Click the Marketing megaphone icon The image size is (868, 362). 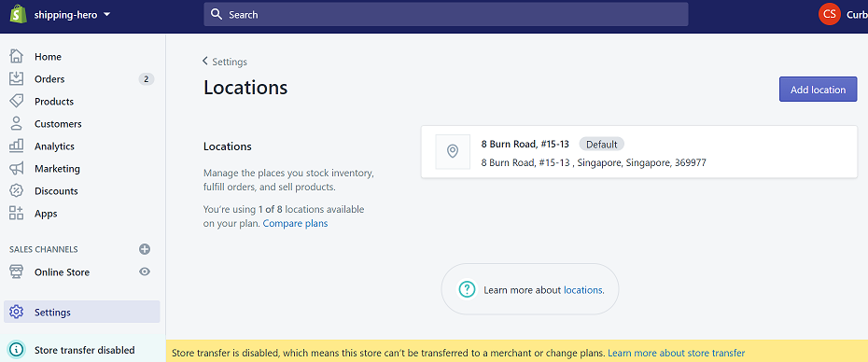[17, 168]
